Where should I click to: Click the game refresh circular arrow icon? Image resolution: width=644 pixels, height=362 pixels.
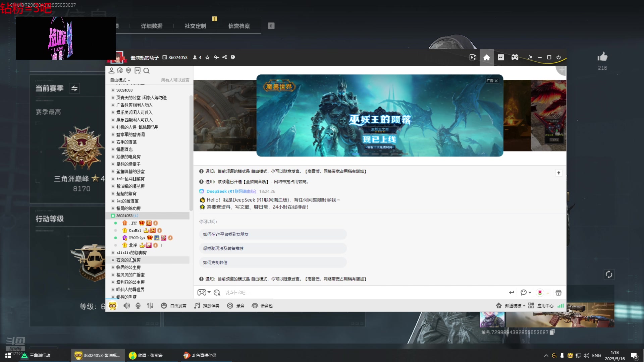point(609,275)
